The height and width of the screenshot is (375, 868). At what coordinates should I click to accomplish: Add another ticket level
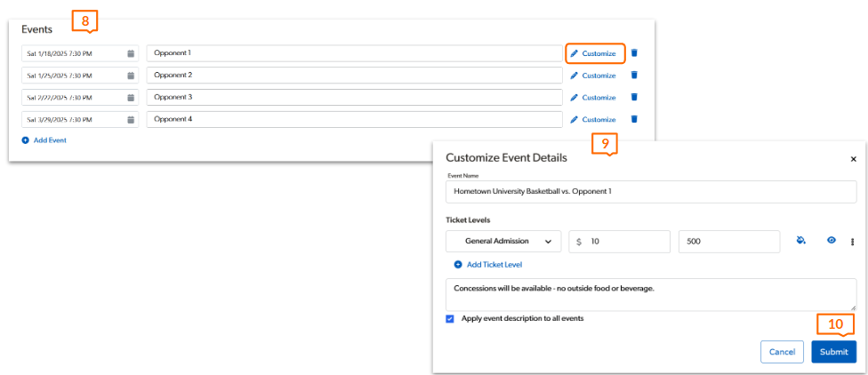488,265
